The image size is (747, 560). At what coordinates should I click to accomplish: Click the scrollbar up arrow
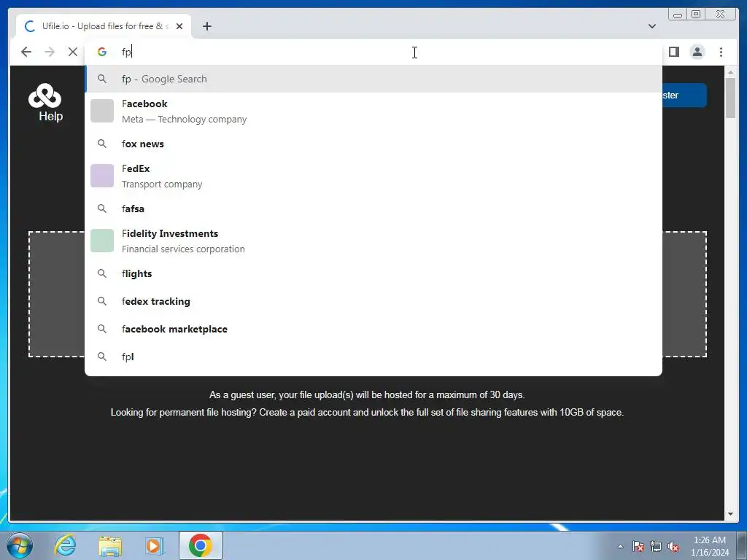(730, 72)
